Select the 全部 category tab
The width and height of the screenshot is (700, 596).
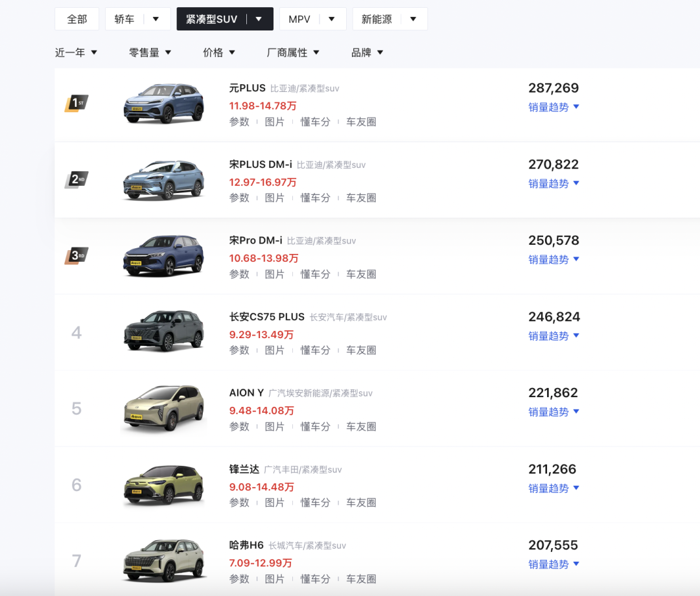(x=76, y=19)
